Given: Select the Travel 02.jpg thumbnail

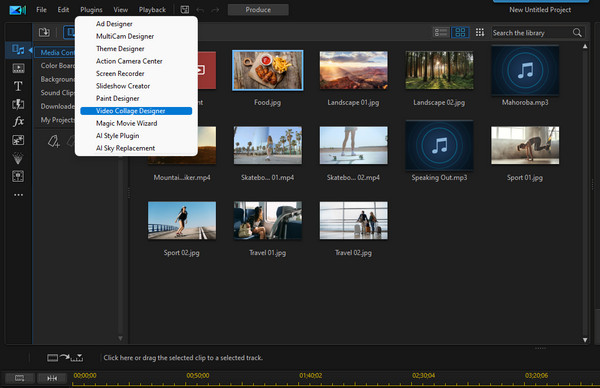Looking at the screenshot, I should click(353, 221).
